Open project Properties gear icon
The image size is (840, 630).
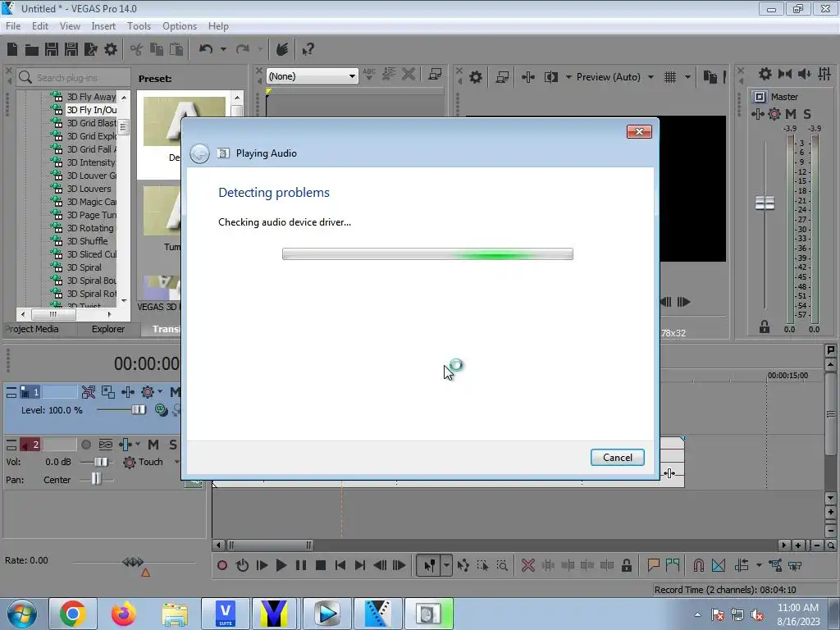[111, 50]
